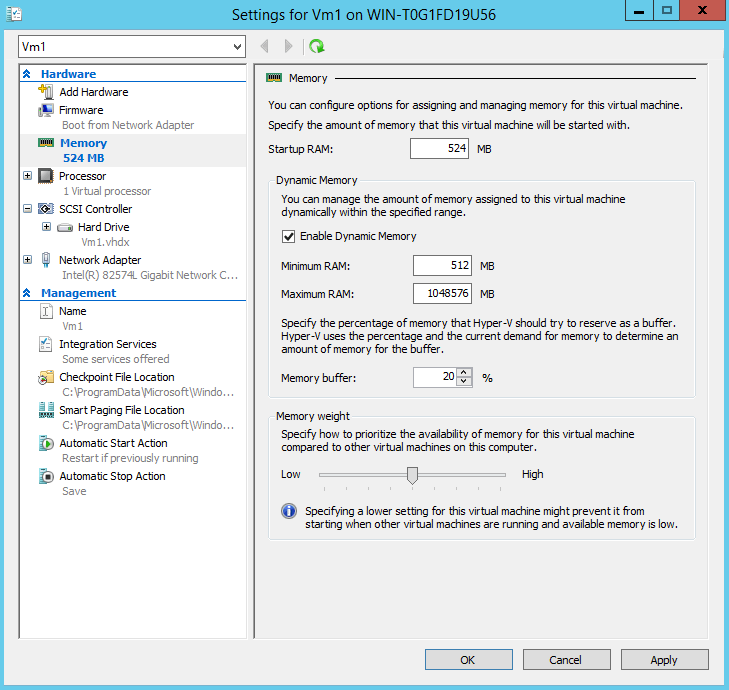This screenshot has height=690, width=729.
Task: Click the Network Adapter icon
Action: 46,259
